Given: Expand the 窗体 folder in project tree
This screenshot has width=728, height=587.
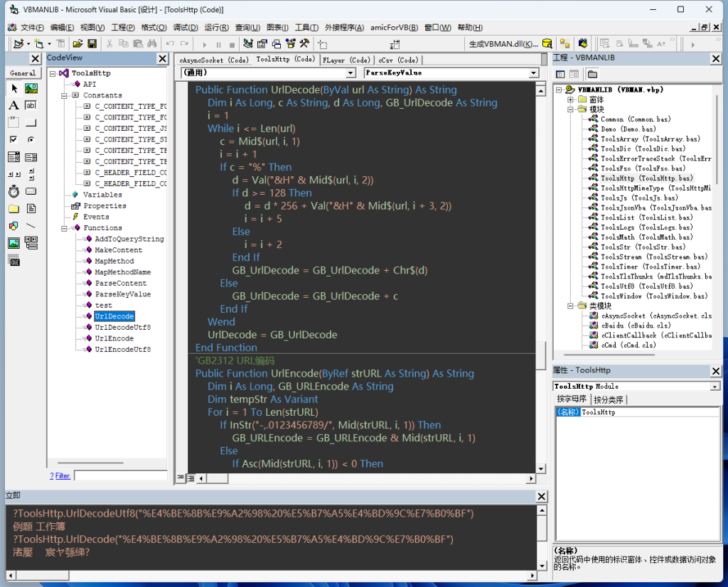Looking at the screenshot, I should [x=570, y=99].
